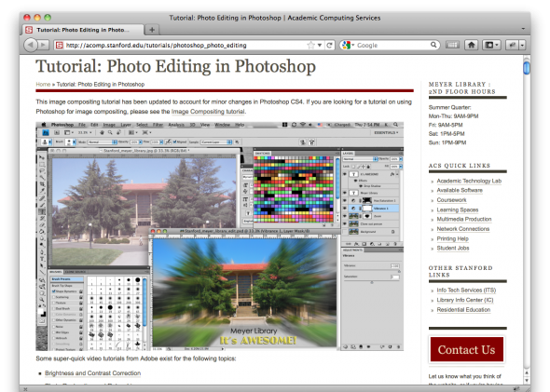The height and width of the screenshot is (392, 550).
Task: Click the search magnifier in the Google box
Action: click(x=433, y=45)
